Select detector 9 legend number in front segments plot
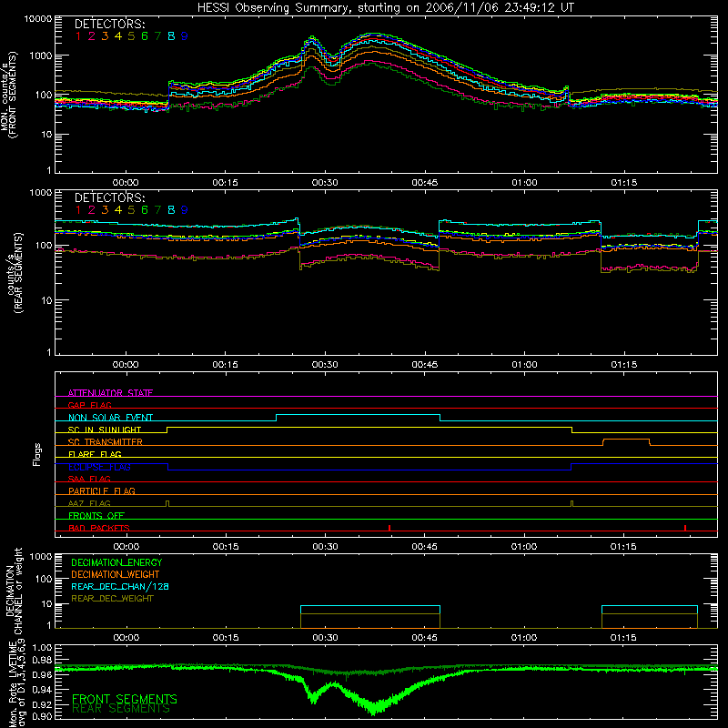 click(185, 36)
